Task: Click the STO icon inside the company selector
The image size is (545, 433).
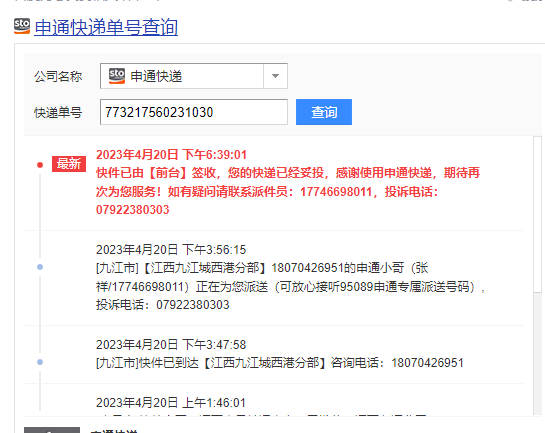Action: point(117,76)
